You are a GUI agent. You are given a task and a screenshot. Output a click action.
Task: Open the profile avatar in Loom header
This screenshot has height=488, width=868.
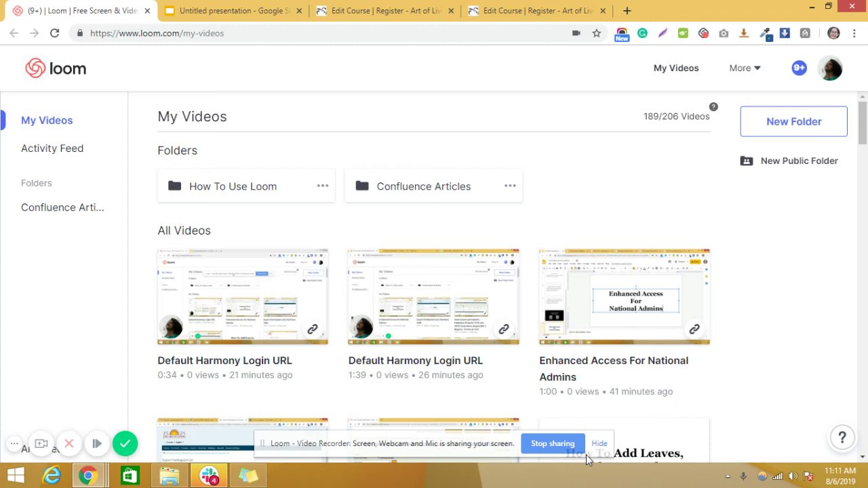coord(830,68)
